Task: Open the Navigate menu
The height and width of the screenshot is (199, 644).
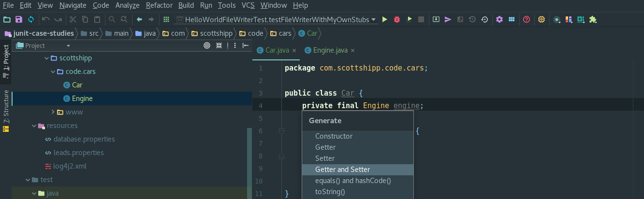Action: pyautogui.click(x=73, y=5)
